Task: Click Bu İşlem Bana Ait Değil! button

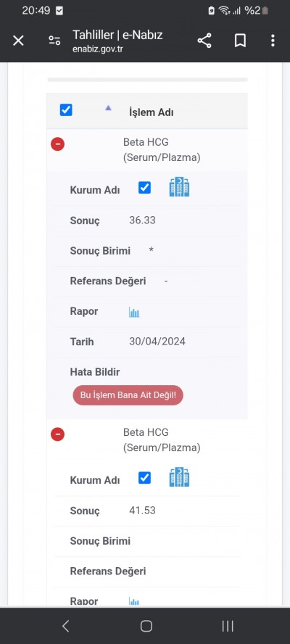Action: click(x=128, y=395)
